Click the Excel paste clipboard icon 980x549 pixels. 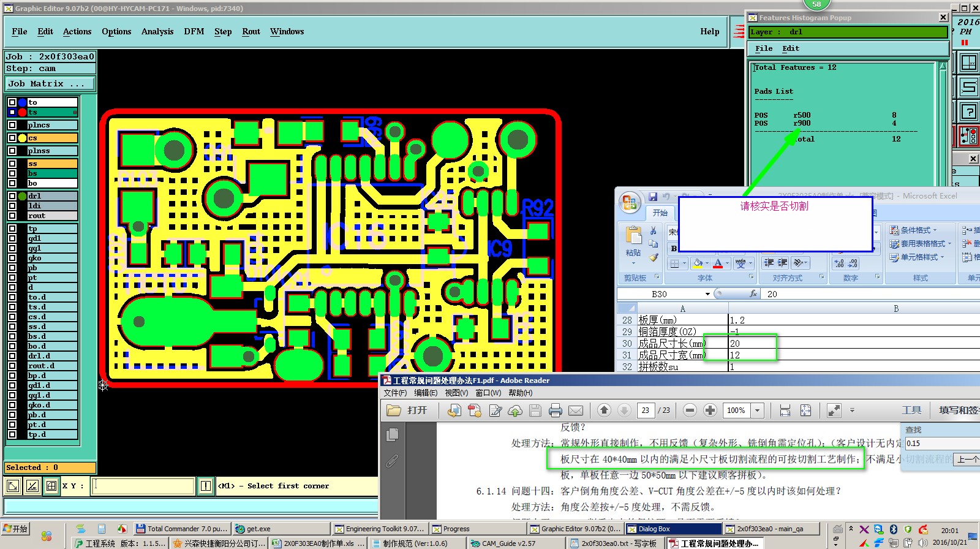pos(633,235)
